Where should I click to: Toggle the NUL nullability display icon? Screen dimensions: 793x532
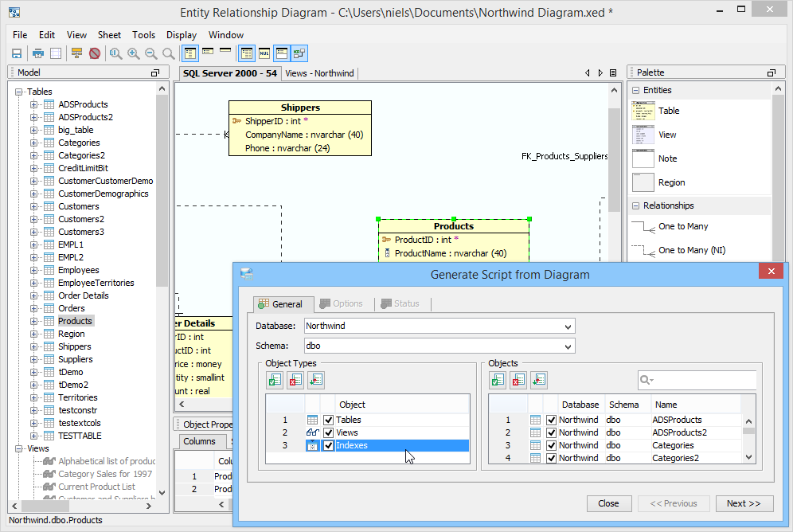[264, 53]
